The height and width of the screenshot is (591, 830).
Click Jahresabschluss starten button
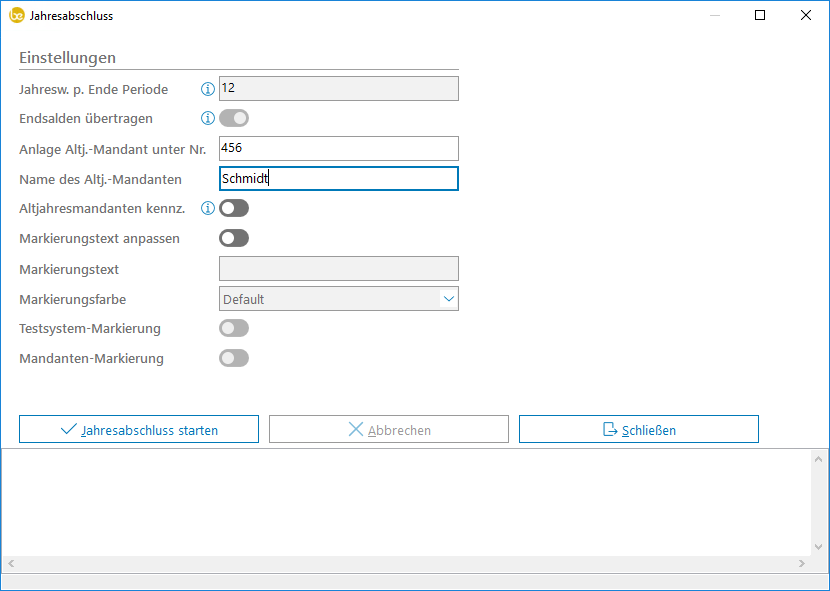(x=139, y=430)
